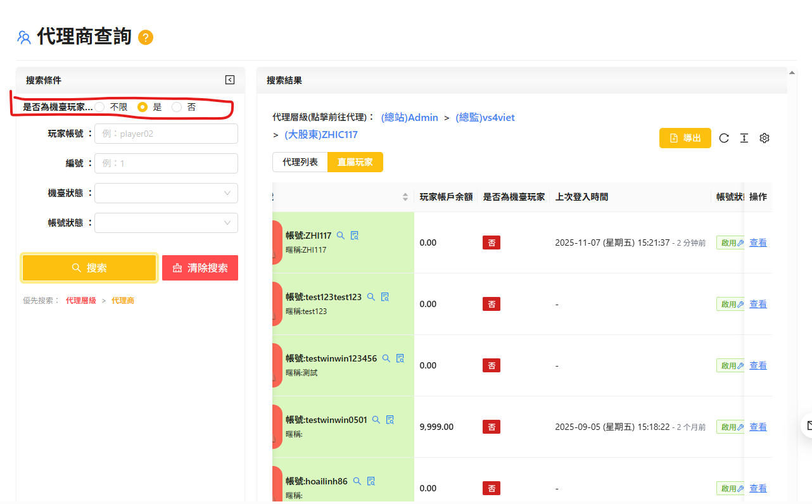Open the 機臺狀態 dropdown

pyautogui.click(x=166, y=193)
